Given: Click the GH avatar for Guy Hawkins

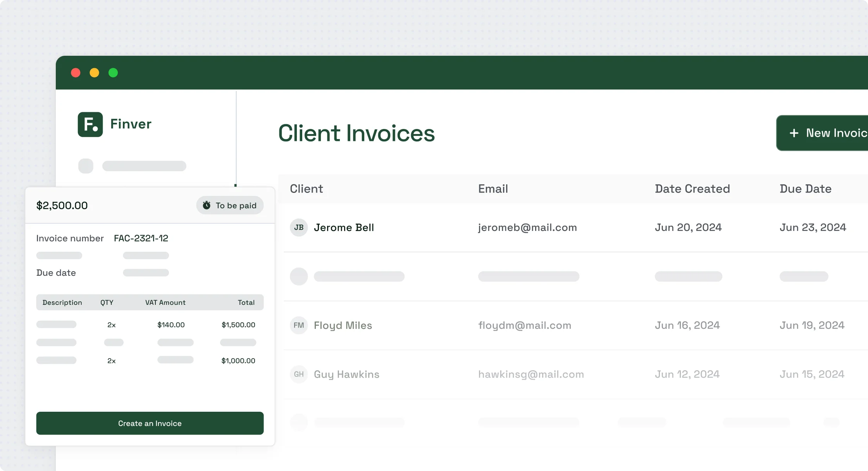Looking at the screenshot, I should pyautogui.click(x=299, y=374).
